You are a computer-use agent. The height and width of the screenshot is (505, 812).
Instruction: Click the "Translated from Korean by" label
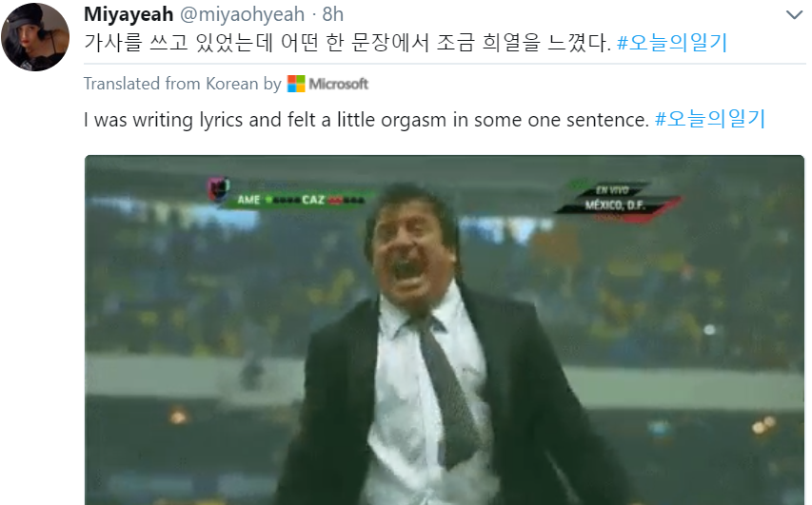[x=182, y=84]
